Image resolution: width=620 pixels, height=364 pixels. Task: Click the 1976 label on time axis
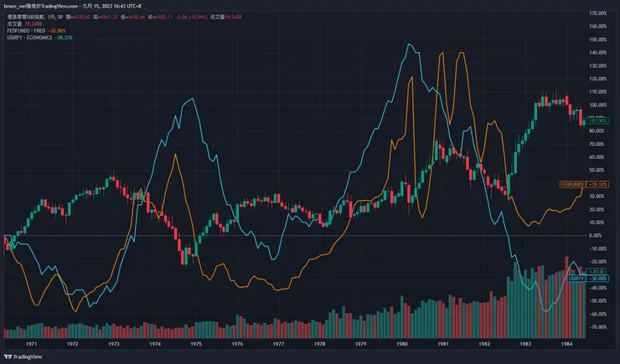click(x=237, y=344)
